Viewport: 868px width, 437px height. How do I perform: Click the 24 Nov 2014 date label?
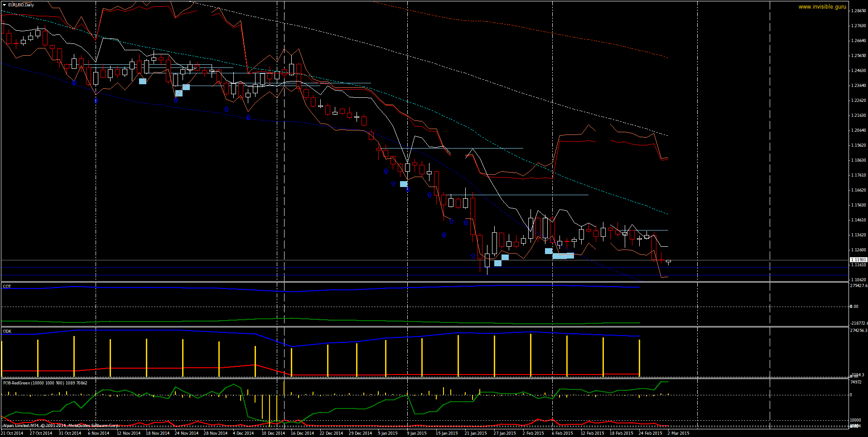(x=187, y=433)
